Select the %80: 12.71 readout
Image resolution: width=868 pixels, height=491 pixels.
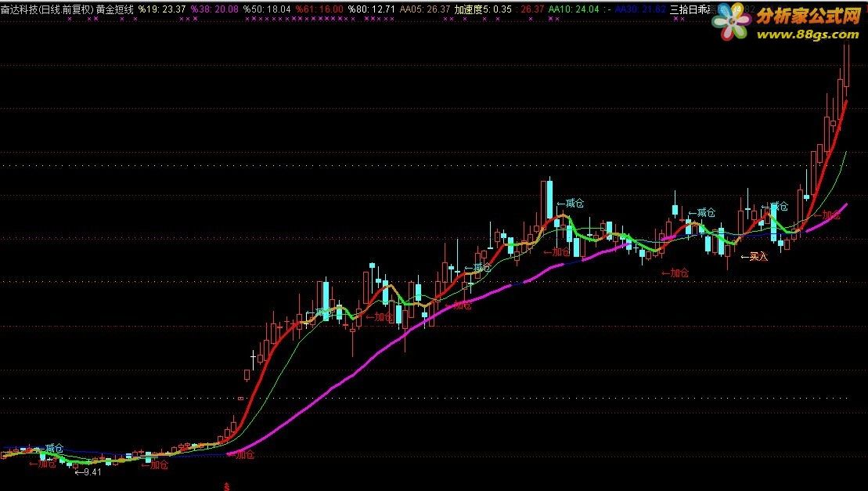[372, 9]
